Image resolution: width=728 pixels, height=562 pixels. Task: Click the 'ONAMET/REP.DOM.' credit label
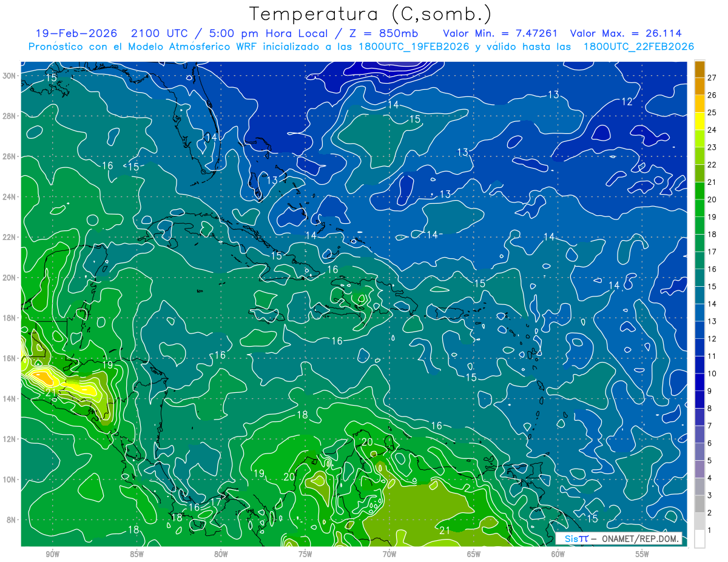pos(639,538)
